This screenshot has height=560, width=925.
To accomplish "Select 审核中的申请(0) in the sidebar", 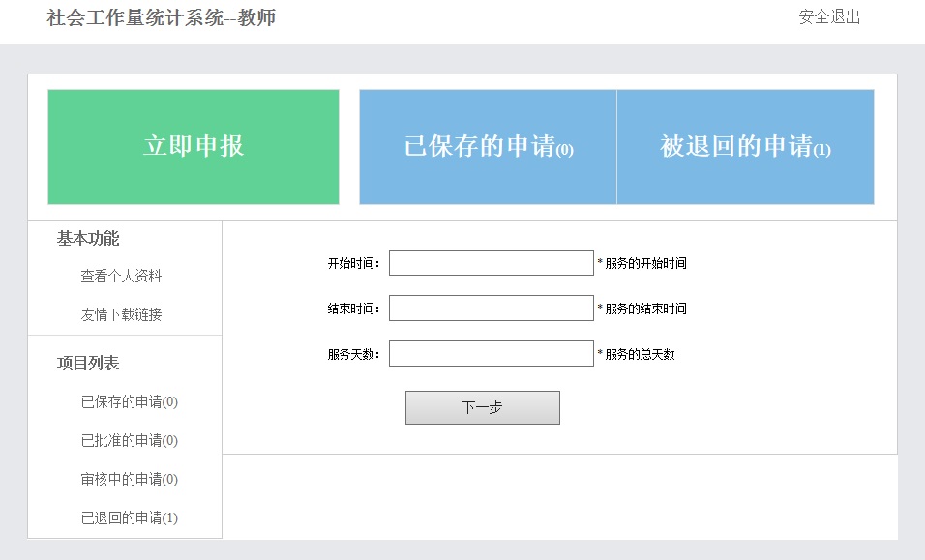I will [x=130, y=480].
